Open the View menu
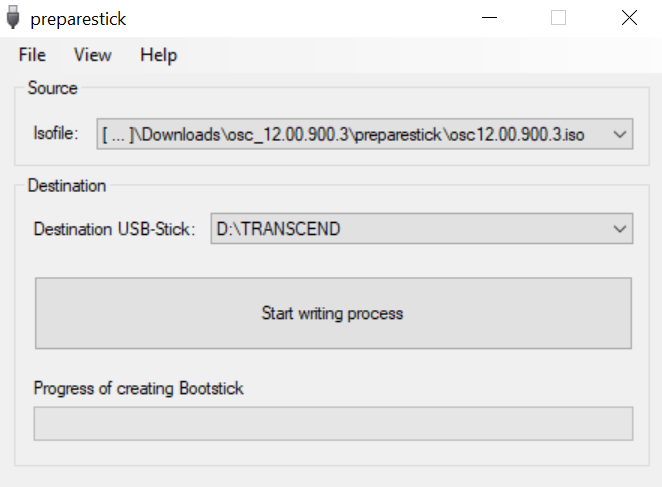662x487 pixels. coord(92,55)
